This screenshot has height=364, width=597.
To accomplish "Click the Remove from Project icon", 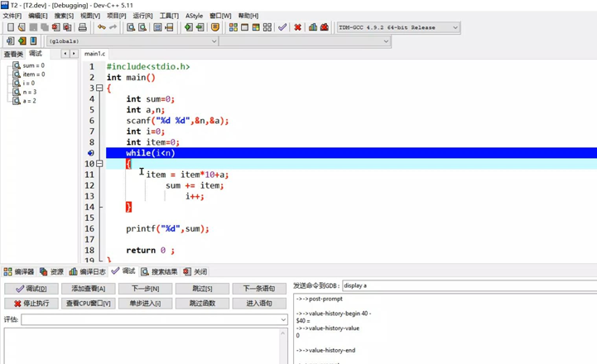I will tap(200, 27).
